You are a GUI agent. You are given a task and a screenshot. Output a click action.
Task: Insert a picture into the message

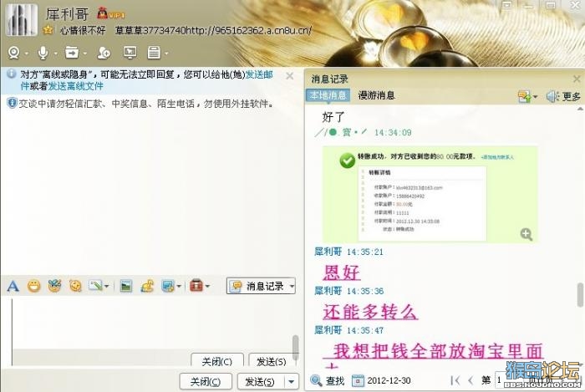point(126,286)
